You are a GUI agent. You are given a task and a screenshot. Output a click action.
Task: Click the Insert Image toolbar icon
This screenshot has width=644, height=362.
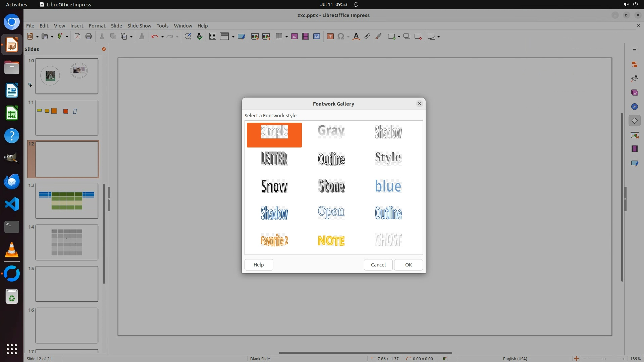(x=294, y=37)
